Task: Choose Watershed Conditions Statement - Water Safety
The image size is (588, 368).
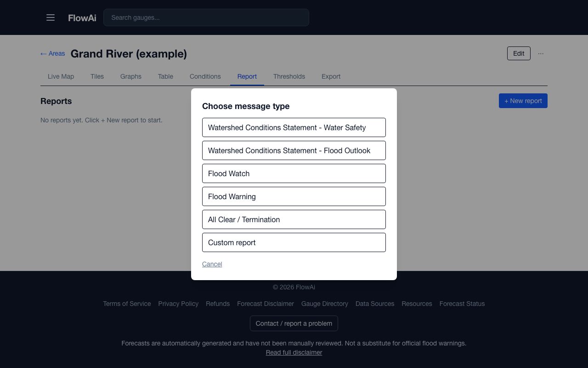Action: [x=294, y=127]
